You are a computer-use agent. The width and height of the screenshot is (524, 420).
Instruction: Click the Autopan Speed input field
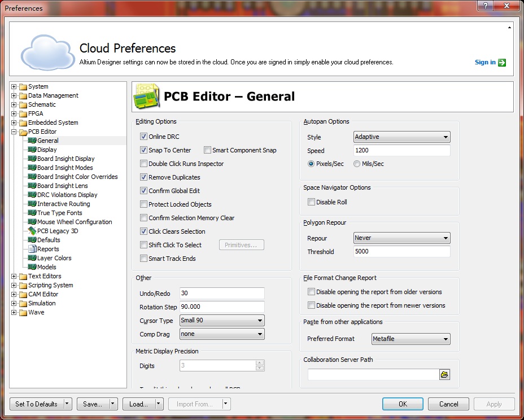click(401, 150)
